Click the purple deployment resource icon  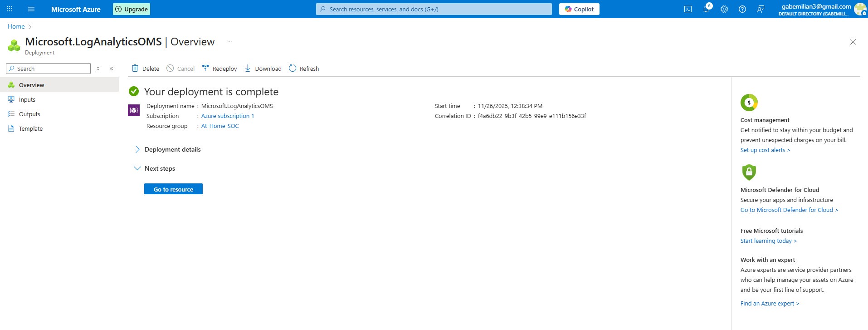(134, 110)
